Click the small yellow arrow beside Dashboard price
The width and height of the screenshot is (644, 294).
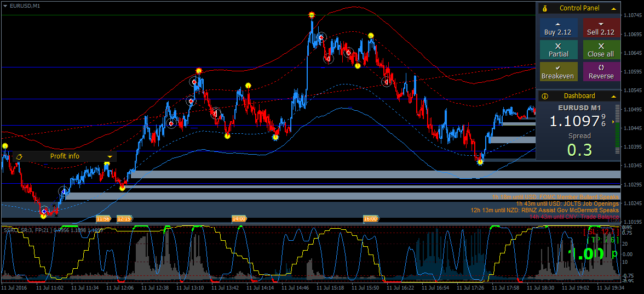(613, 122)
